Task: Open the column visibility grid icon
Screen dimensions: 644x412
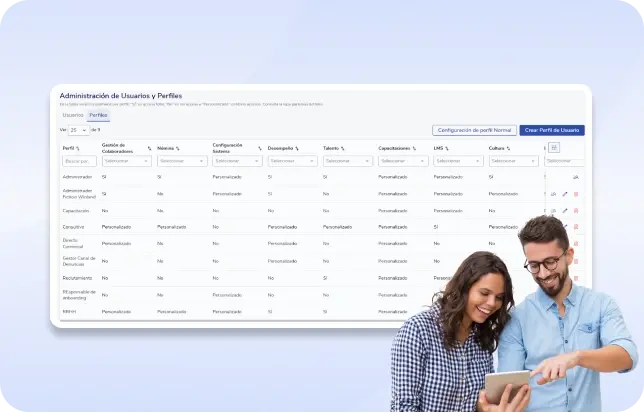Action: (554, 147)
